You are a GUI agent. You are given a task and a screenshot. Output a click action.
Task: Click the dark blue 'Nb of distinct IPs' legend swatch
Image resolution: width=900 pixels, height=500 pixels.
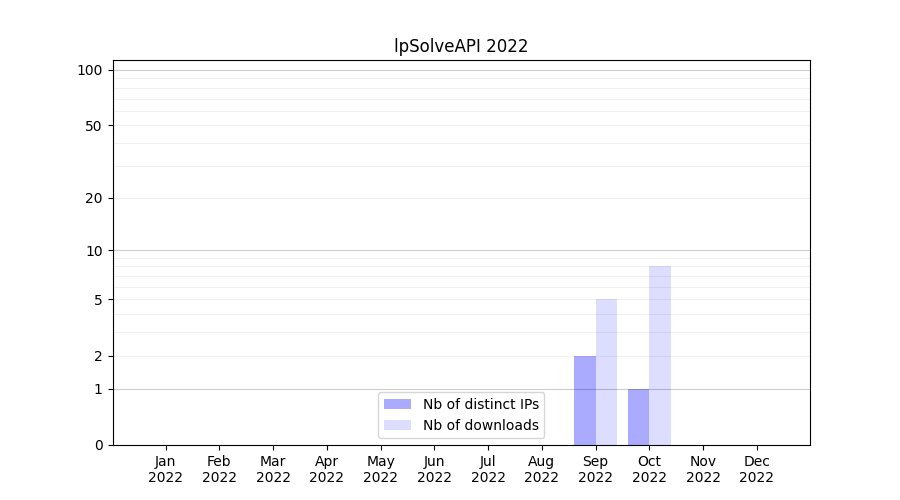point(397,404)
